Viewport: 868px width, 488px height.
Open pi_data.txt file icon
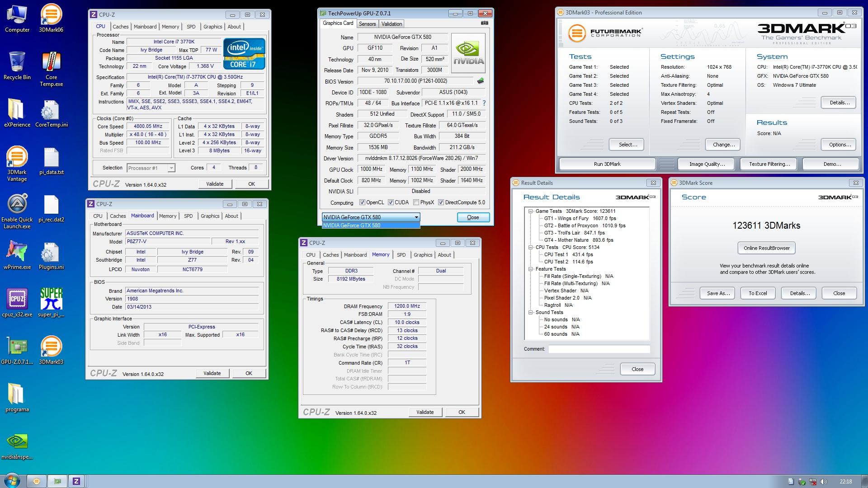(51, 161)
